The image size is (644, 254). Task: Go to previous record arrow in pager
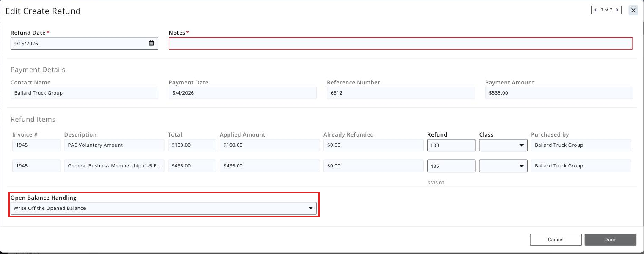click(x=596, y=10)
